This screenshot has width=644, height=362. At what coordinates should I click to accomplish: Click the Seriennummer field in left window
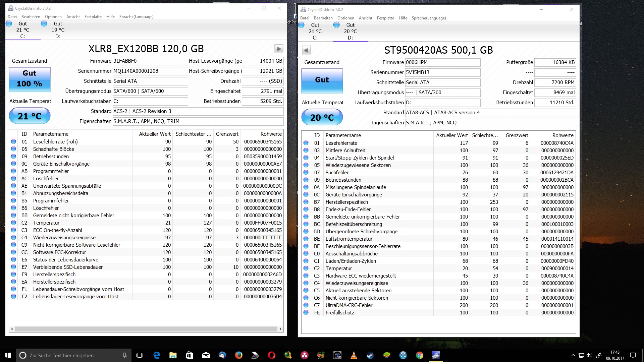coord(150,71)
